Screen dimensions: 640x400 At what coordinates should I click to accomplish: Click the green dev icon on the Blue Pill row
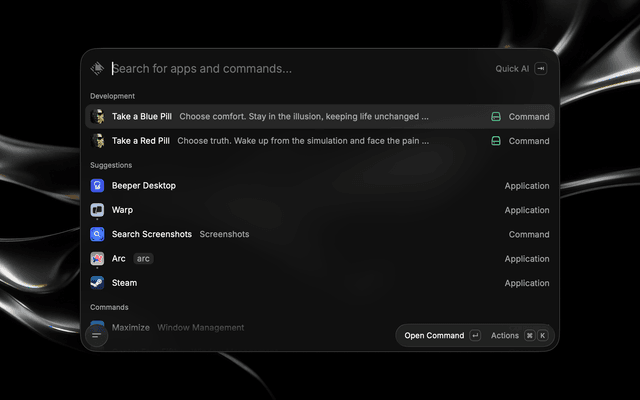point(496,117)
